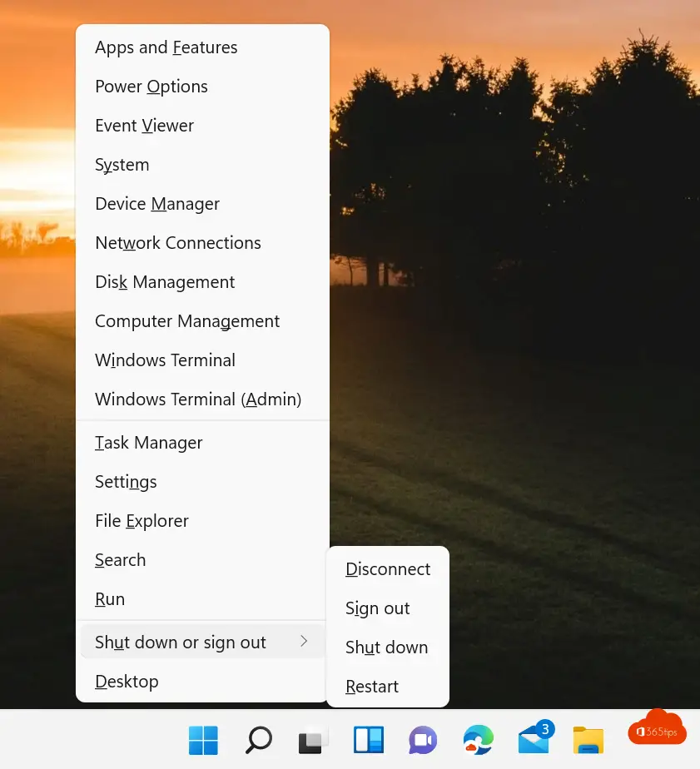Screen dimensions: 700x769
Task: Open Microsoft Edge from the taskbar
Action: tap(479, 740)
